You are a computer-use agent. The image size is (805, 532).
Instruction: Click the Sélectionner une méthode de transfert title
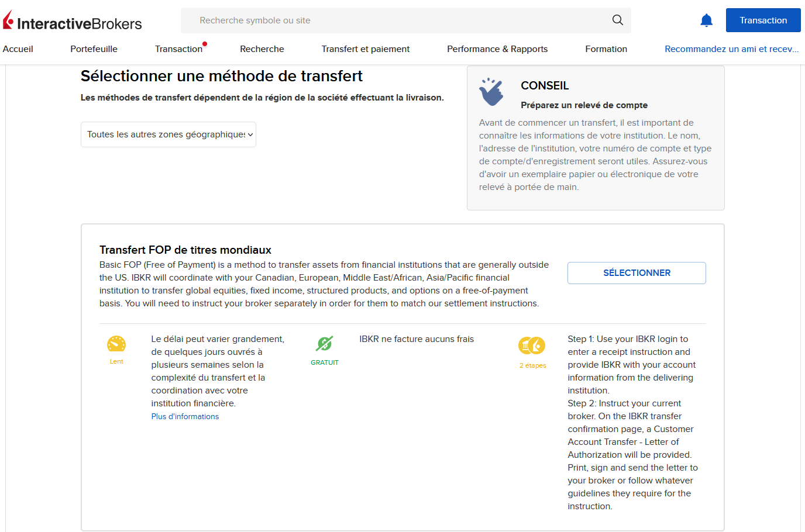pyautogui.click(x=222, y=76)
